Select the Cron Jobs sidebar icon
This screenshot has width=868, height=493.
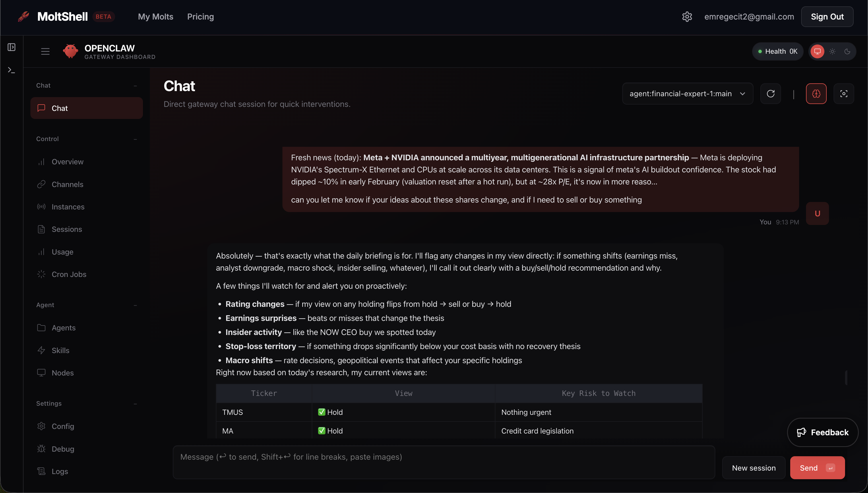(x=41, y=274)
